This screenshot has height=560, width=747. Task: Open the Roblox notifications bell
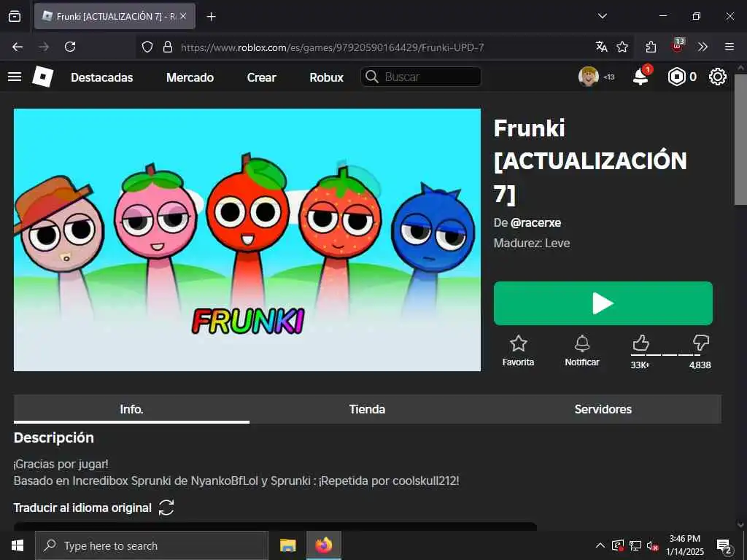[641, 77]
